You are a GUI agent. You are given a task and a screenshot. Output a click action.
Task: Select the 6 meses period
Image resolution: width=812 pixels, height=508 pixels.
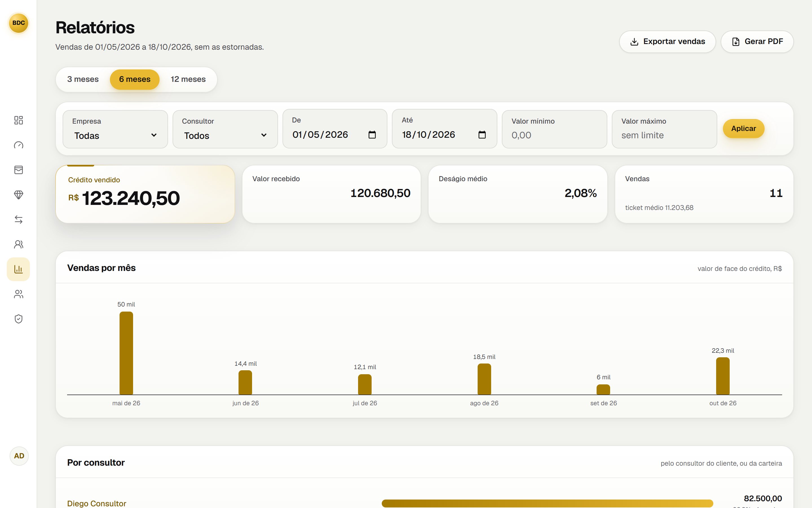tap(134, 79)
